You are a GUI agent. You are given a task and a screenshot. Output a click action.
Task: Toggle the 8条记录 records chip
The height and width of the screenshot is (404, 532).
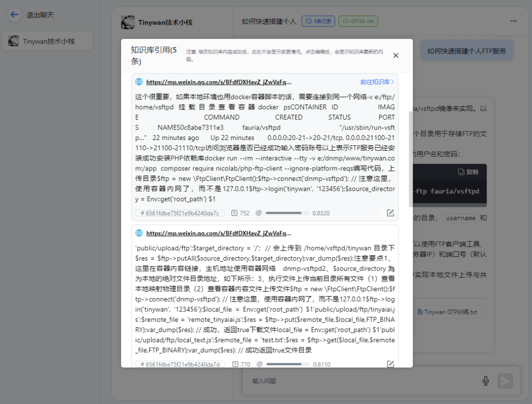pyautogui.click(x=318, y=21)
